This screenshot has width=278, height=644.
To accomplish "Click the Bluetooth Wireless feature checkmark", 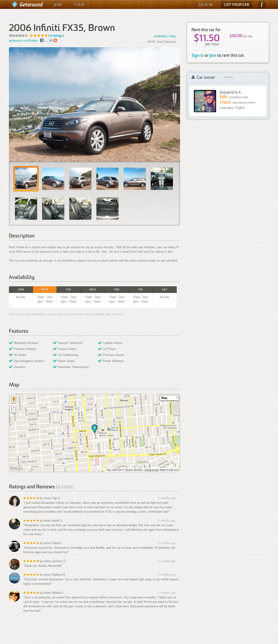I will click(11, 343).
